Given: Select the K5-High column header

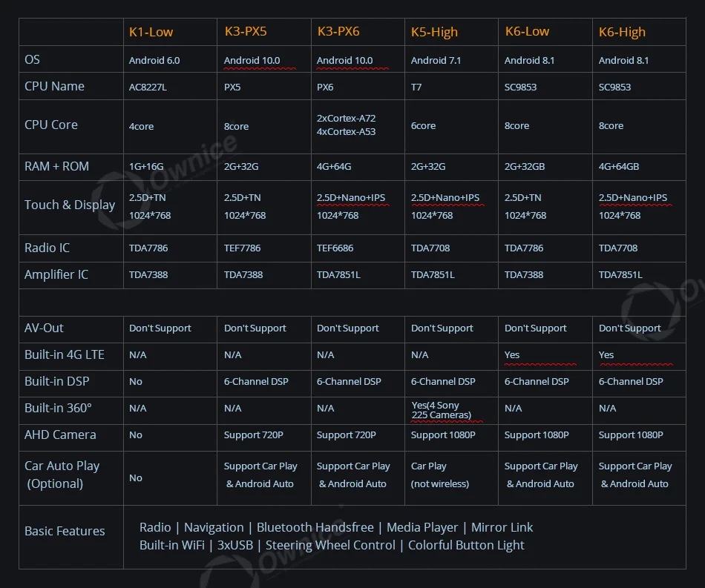Looking at the screenshot, I should (x=434, y=33).
